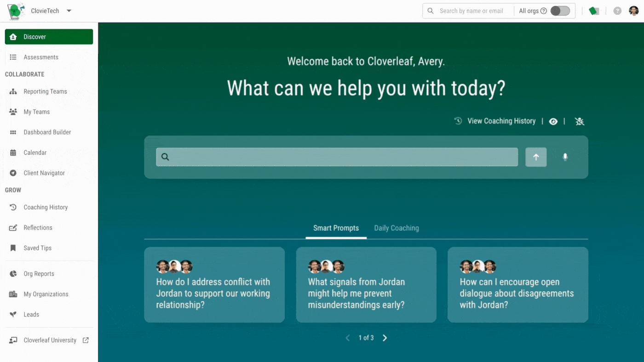Go to next page of smart prompts

tap(385, 338)
